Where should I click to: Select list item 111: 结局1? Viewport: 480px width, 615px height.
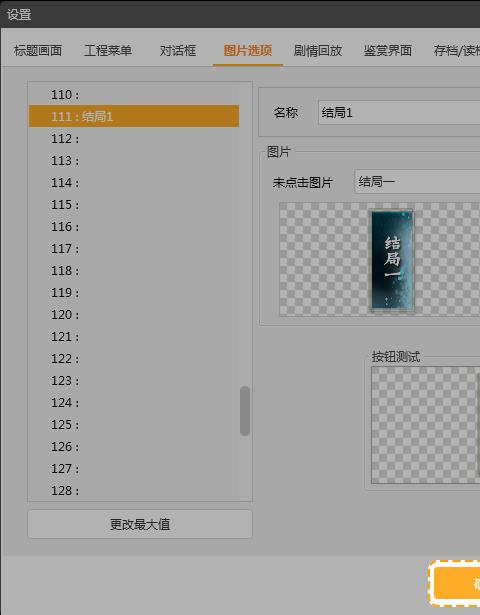[x=134, y=116]
